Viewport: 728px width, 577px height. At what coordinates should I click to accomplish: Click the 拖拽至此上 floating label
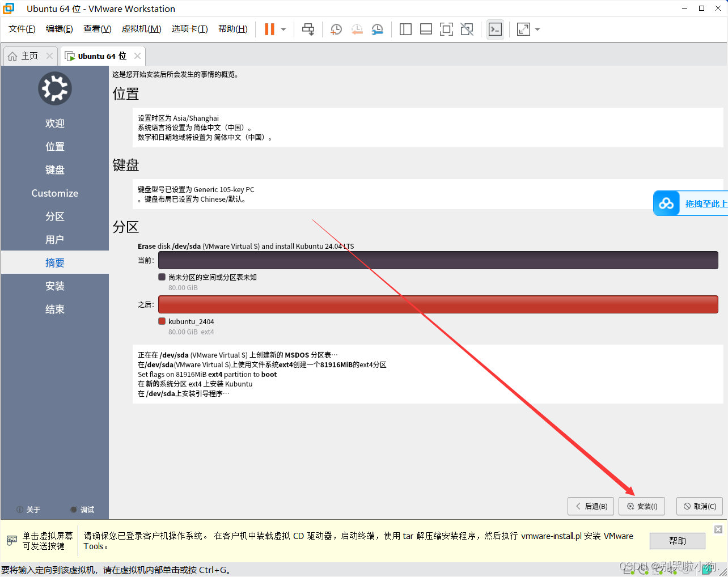point(706,204)
